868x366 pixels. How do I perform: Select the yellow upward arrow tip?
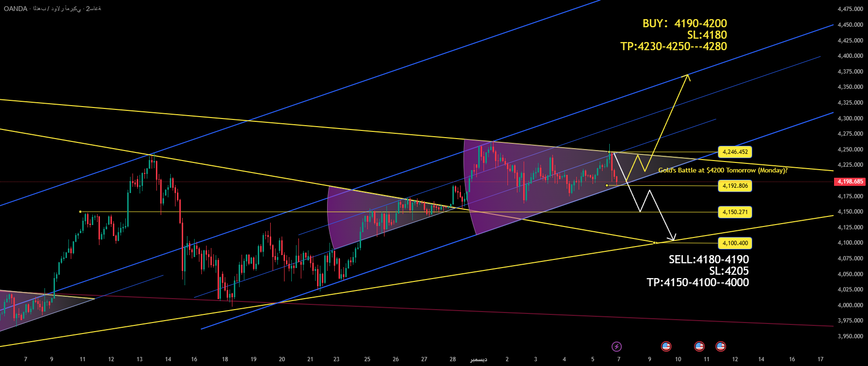click(x=688, y=75)
